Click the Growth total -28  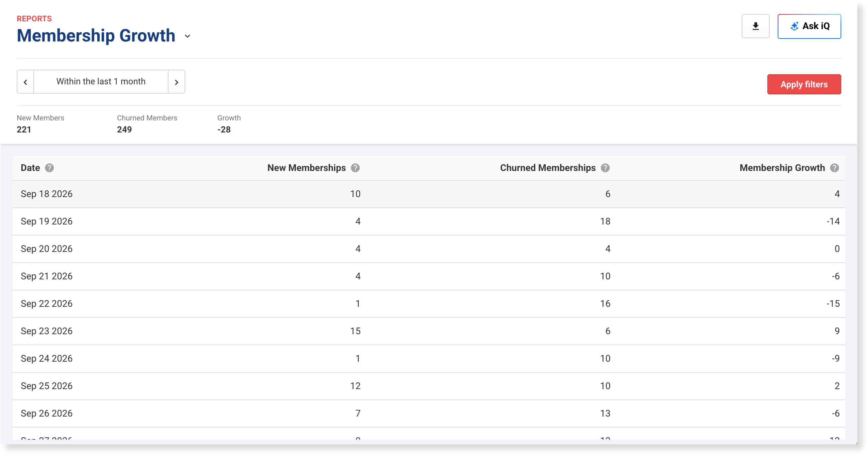224,129
